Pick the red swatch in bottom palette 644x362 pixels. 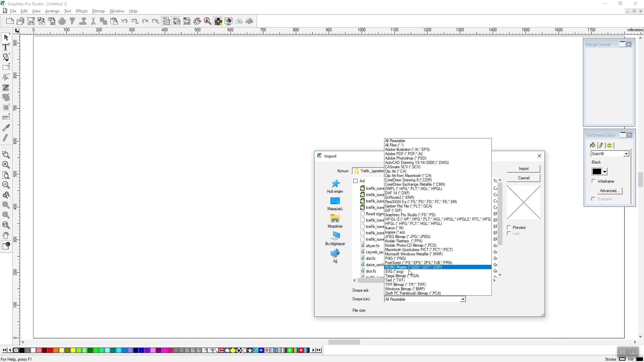pos(50,350)
